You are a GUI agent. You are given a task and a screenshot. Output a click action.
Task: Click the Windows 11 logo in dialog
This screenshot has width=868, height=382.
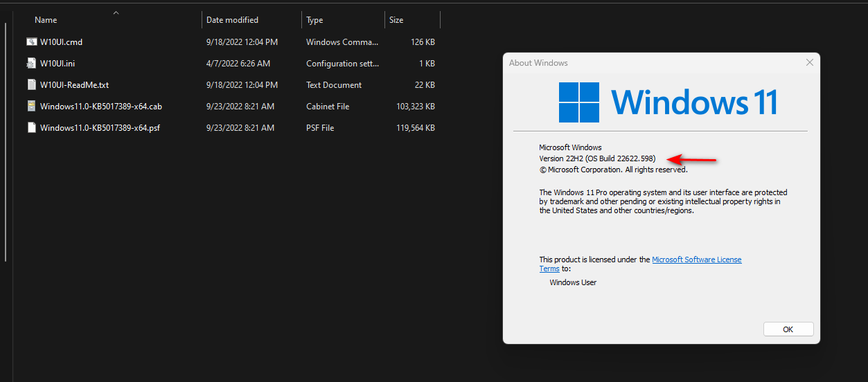click(x=668, y=102)
